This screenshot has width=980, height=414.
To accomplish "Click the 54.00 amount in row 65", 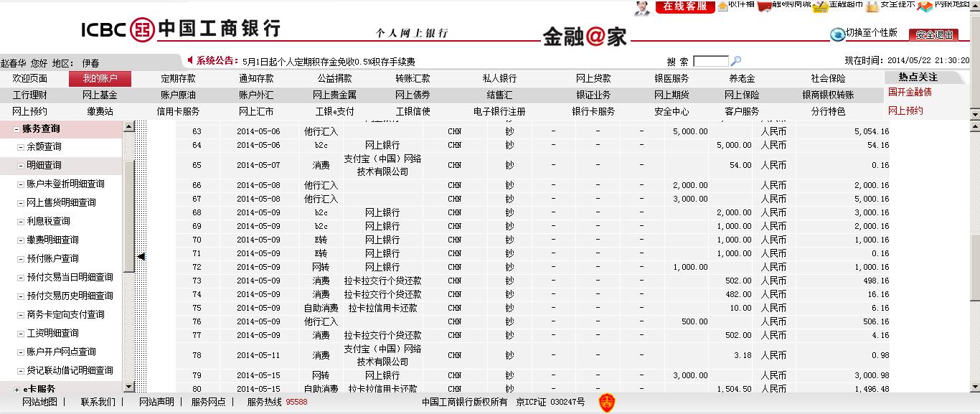I will coord(740,165).
